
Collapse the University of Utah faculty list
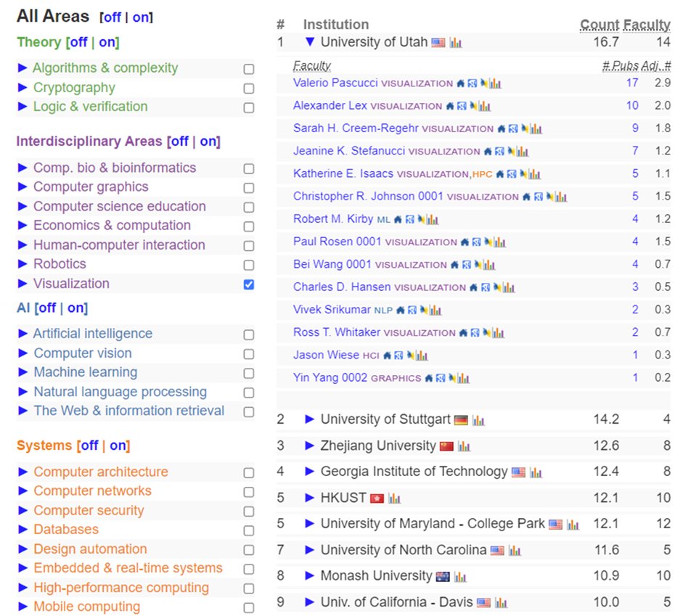click(x=310, y=42)
